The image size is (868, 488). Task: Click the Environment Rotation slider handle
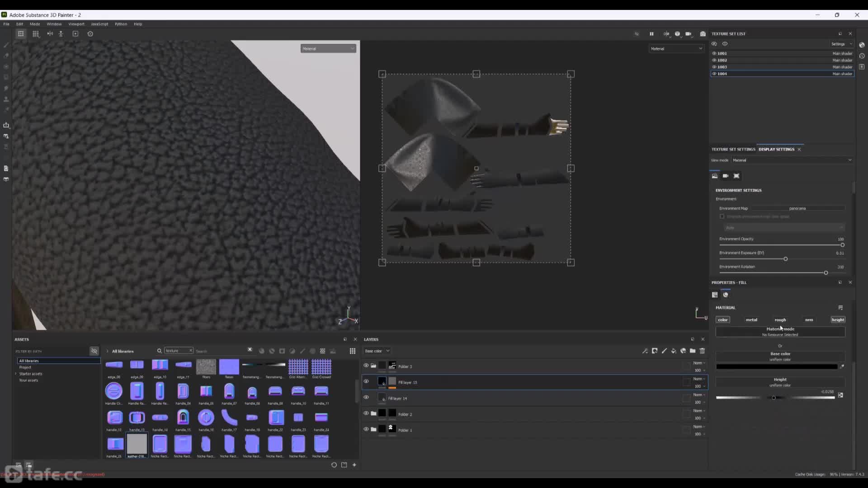[826, 273]
